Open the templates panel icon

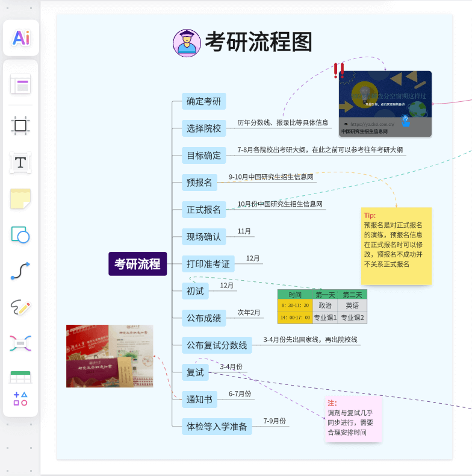[20, 84]
